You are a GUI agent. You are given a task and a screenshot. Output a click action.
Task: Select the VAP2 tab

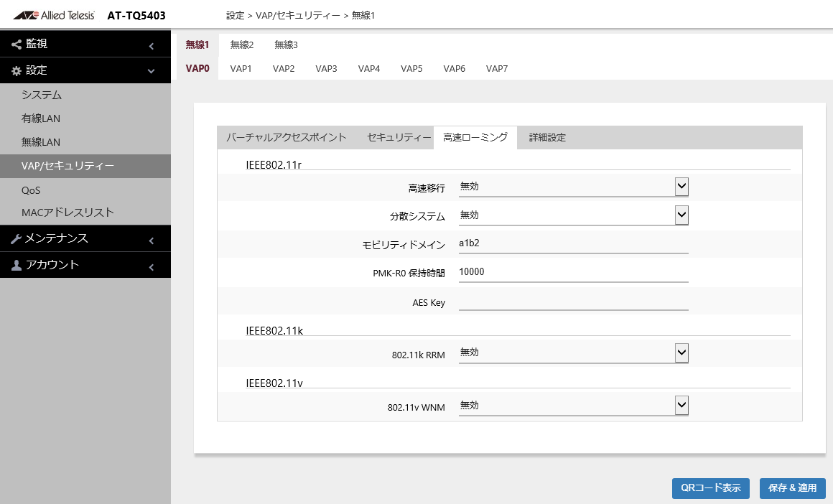pyautogui.click(x=283, y=68)
